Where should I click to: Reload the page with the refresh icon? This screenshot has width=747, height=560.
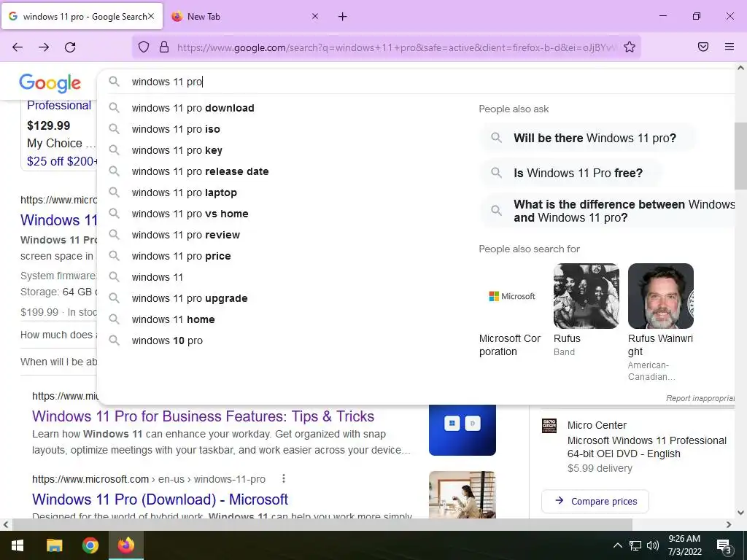pyautogui.click(x=70, y=47)
